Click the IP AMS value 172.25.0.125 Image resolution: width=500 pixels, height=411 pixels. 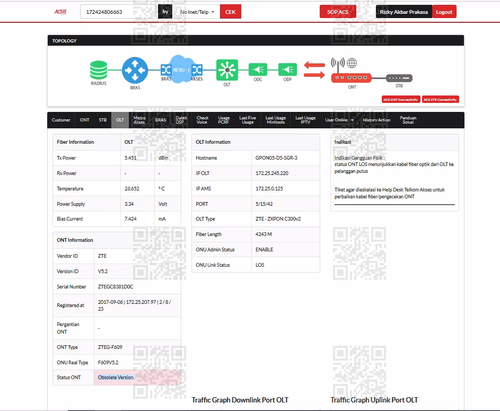point(269,189)
